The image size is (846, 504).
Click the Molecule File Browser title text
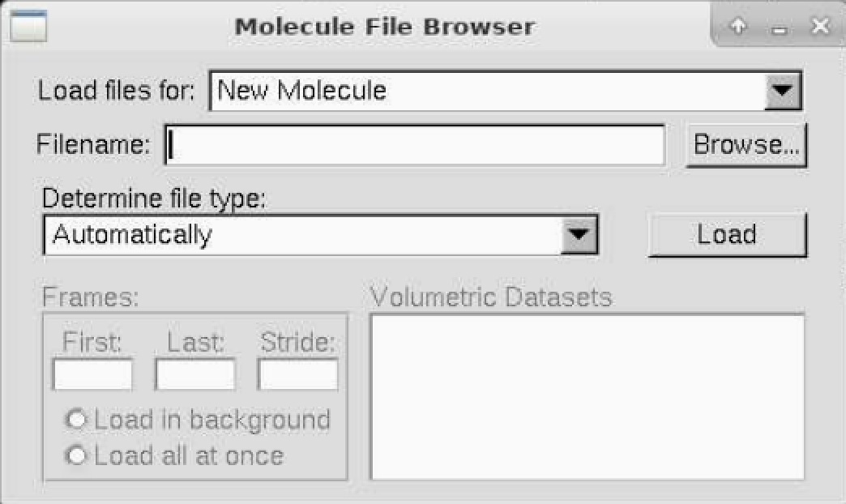click(384, 27)
